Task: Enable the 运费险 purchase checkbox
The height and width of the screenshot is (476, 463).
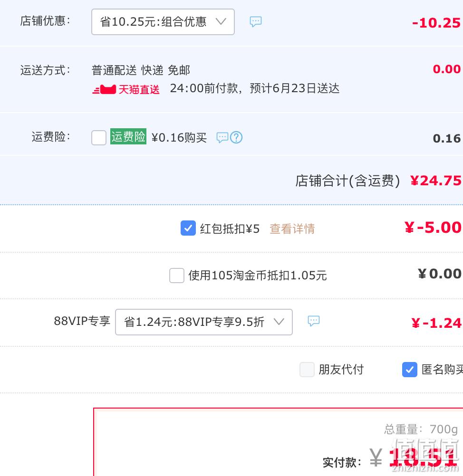Action: coord(99,137)
